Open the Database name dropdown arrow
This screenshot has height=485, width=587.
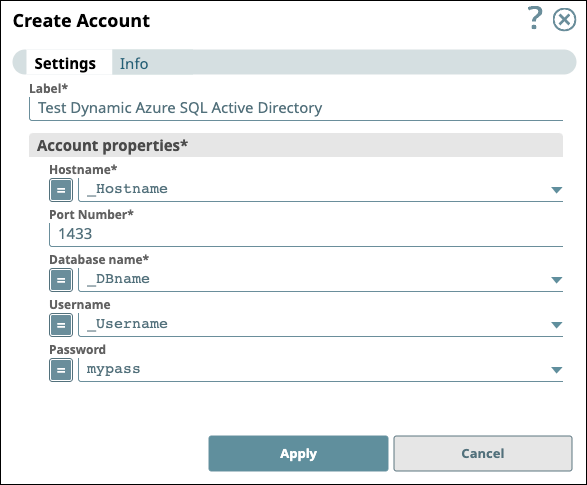[557, 280]
